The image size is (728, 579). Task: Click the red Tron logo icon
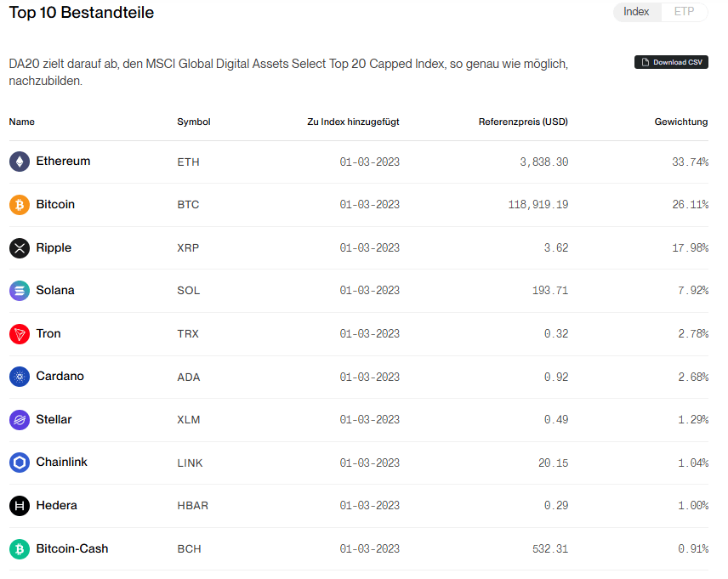pyautogui.click(x=20, y=334)
